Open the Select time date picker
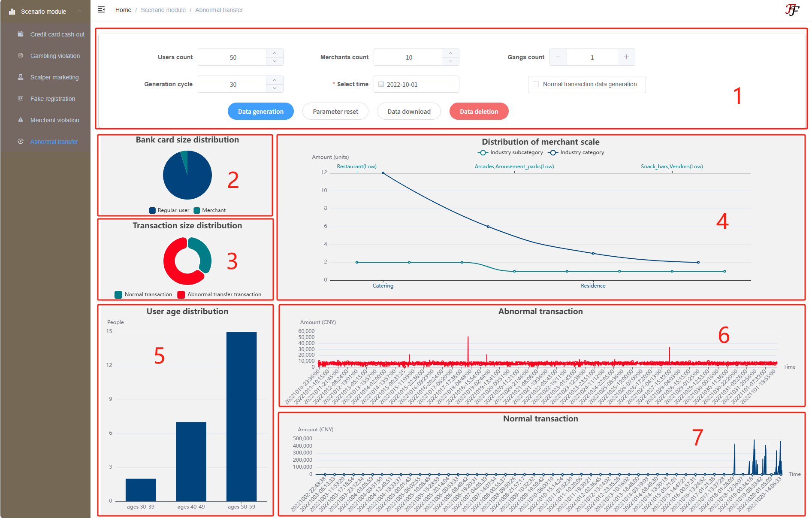Viewport: 812px width, 518px height. [x=416, y=84]
